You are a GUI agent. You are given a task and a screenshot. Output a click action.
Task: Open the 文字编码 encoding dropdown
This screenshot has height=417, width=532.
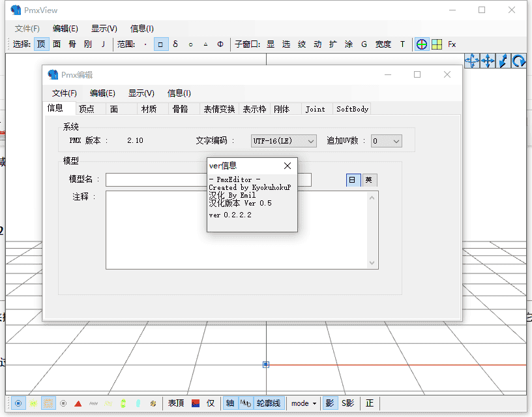[284, 140]
